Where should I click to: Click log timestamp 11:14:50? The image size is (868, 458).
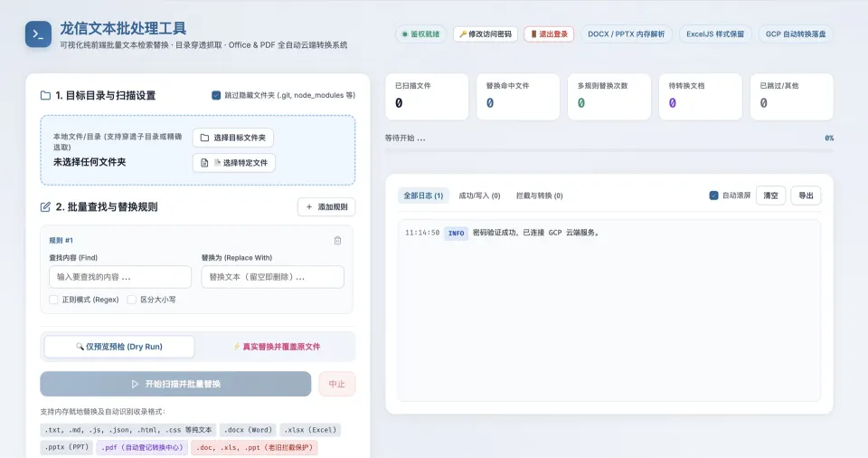click(x=422, y=233)
